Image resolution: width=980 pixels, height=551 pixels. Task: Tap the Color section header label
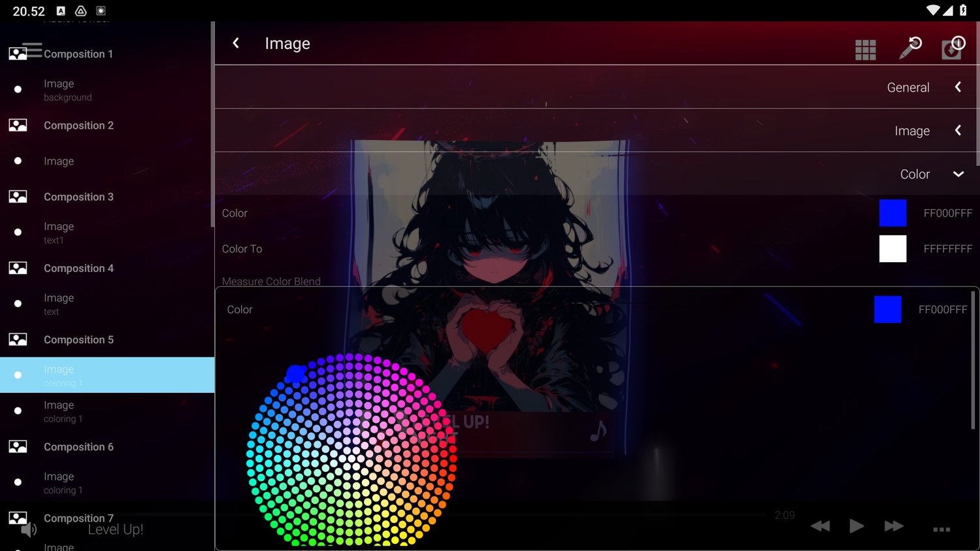coord(915,175)
